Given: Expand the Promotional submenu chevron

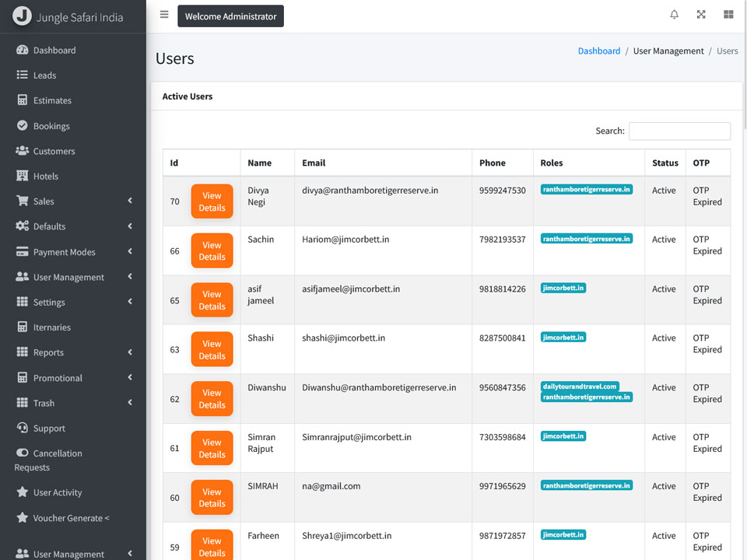Looking at the screenshot, I should [x=130, y=377].
